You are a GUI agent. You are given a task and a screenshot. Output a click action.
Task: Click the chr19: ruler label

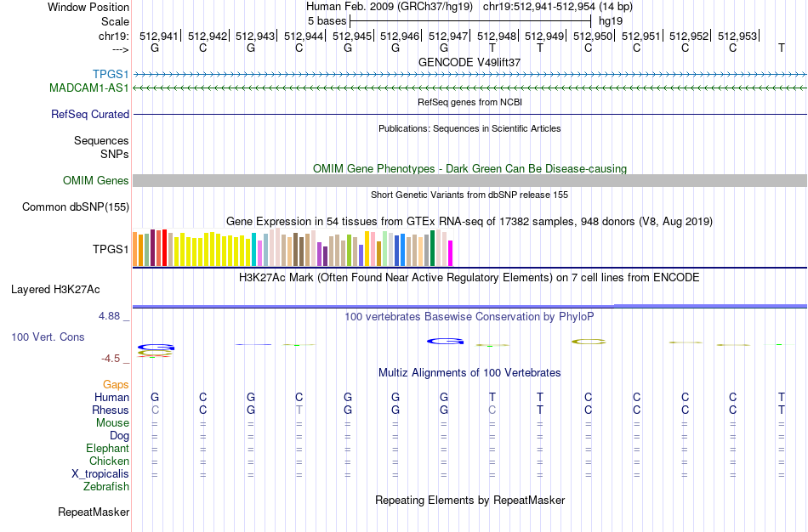click(x=113, y=36)
